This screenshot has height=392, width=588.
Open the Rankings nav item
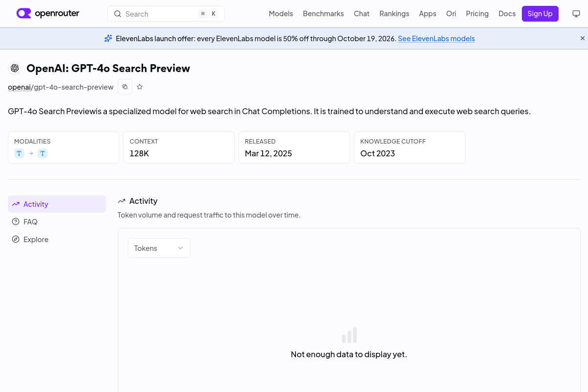[x=394, y=14]
